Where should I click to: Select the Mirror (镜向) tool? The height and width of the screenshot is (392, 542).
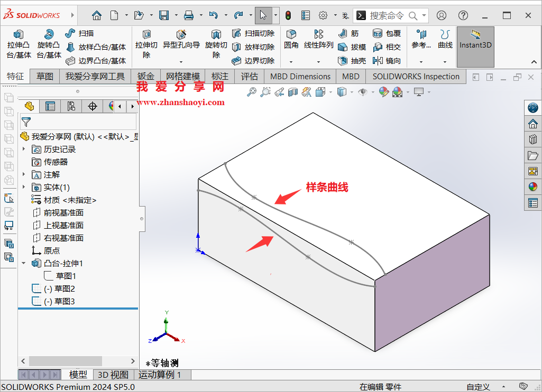pos(387,61)
